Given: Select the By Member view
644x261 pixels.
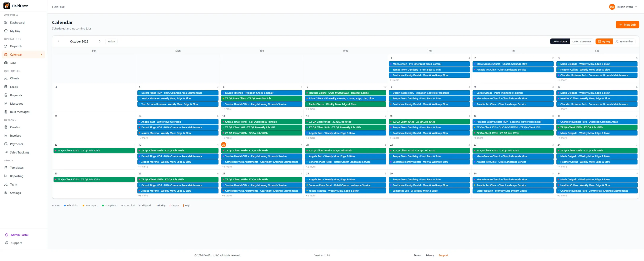Looking at the screenshot, I should pyautogui.click(x=624, y=42).
